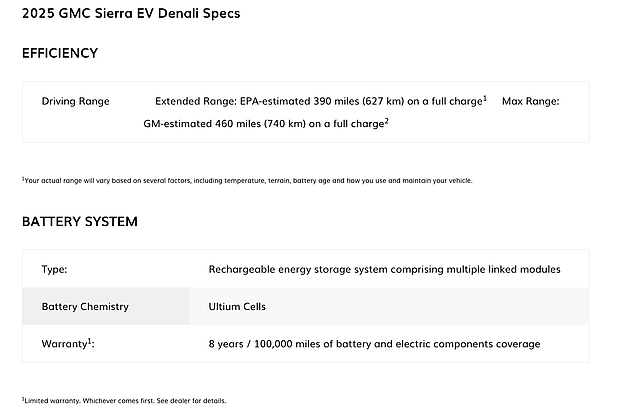Click the Battery Chemistry row label

[x=85, y=306]
